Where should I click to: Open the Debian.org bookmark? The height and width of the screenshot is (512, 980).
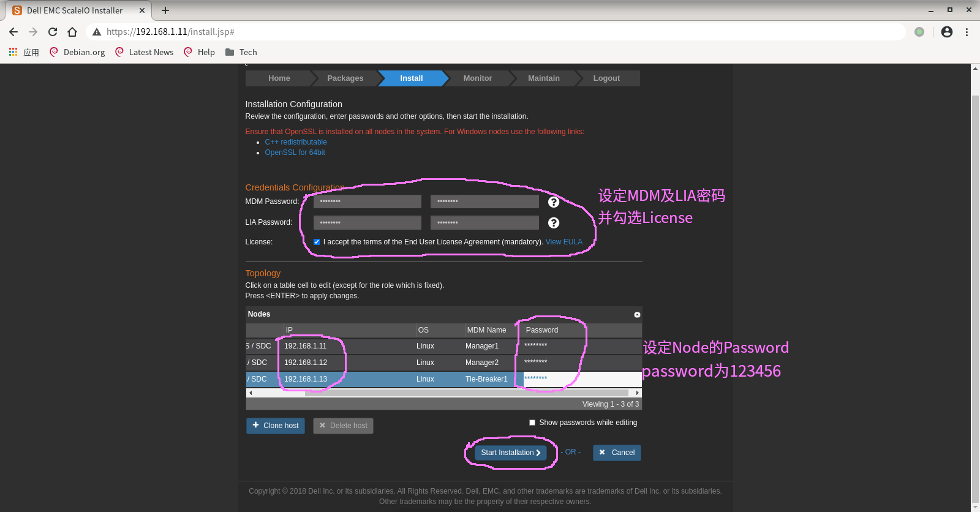(77, 52)
